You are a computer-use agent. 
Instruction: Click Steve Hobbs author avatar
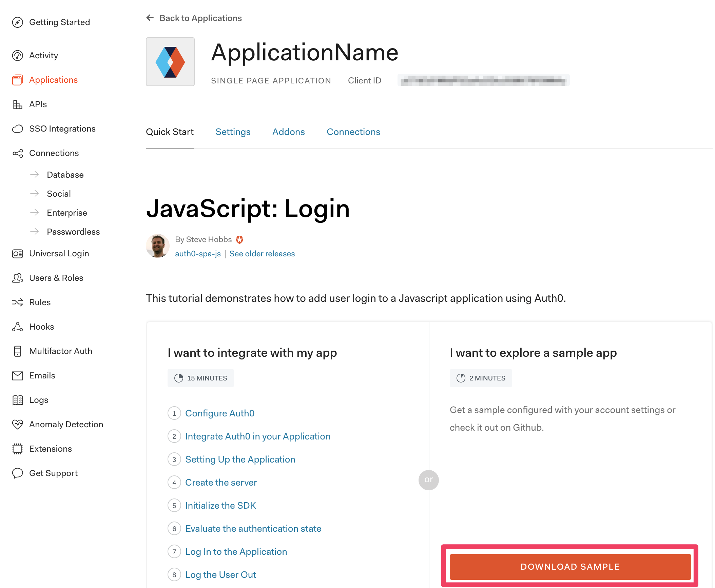point(158,246)
